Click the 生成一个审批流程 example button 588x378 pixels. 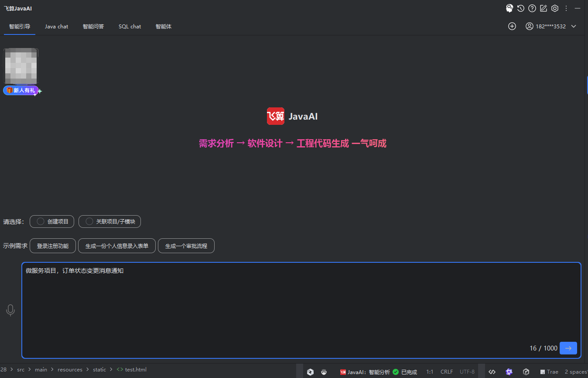[186, 246]
